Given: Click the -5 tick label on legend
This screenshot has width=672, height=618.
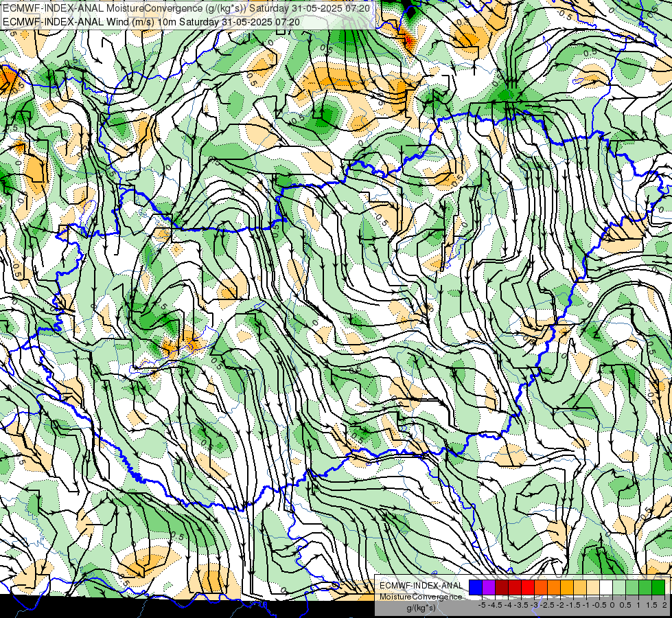Looking at the screenshot, I should (x=482, y=605).
